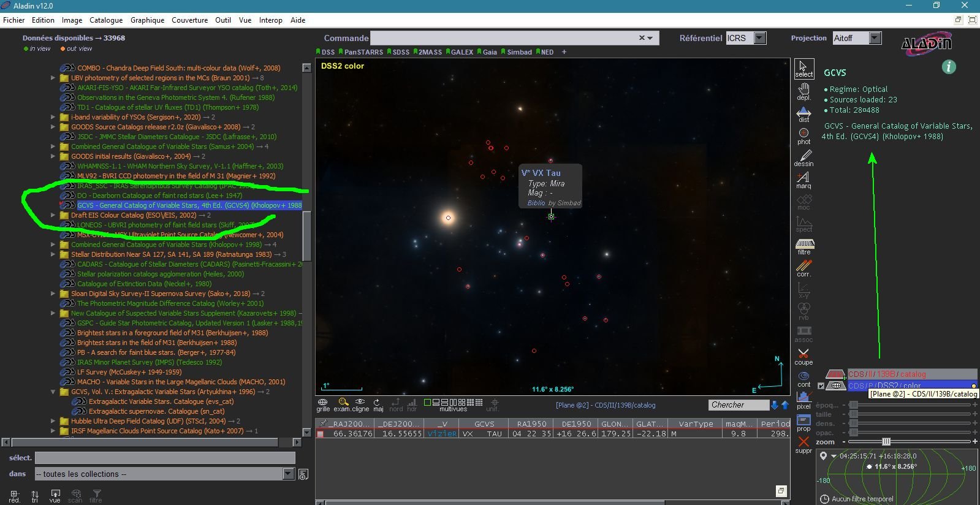Expand Sloan Digital Sky Survey-II Supernova Survey
The height and width of the screenshot is (505, 980).
pyautogui.click(x=53, y=294)
